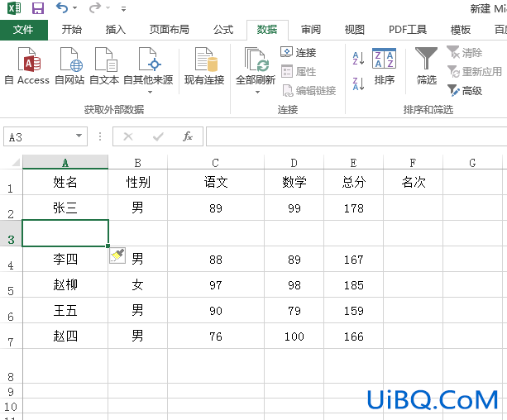
Task: Click the 重新应用 reapply filter button
Action: (475, 71)
